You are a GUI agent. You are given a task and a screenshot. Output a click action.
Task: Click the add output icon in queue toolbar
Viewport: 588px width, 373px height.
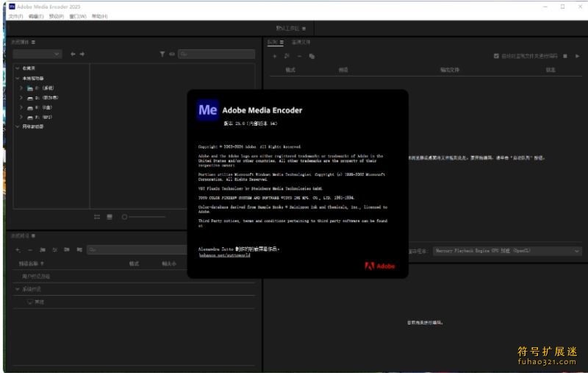(x=287, y=57)
